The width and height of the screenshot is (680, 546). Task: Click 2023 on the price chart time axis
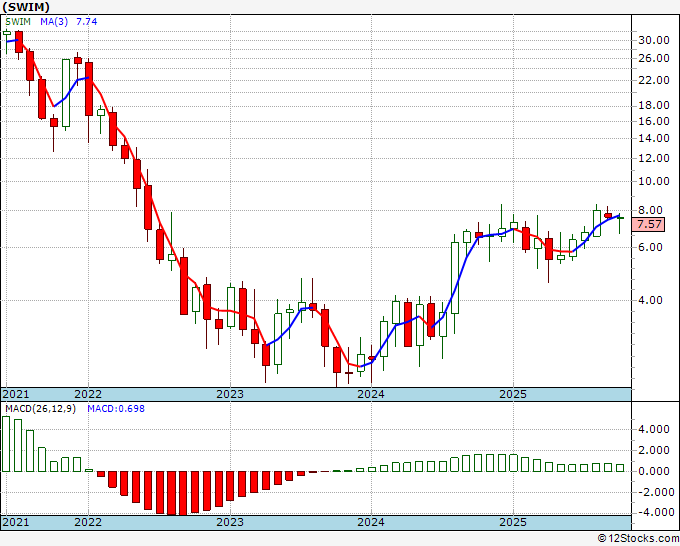click(230, 394)
